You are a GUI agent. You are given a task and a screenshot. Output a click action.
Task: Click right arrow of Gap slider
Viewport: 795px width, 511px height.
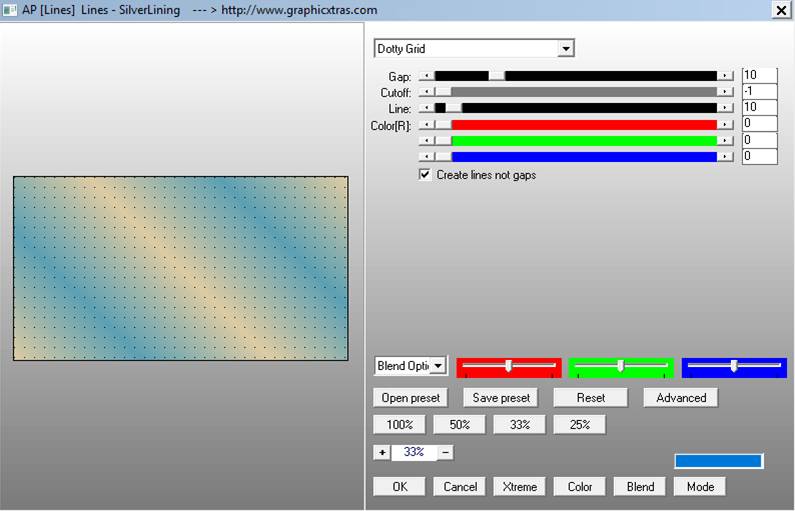[x=726, y=76]
